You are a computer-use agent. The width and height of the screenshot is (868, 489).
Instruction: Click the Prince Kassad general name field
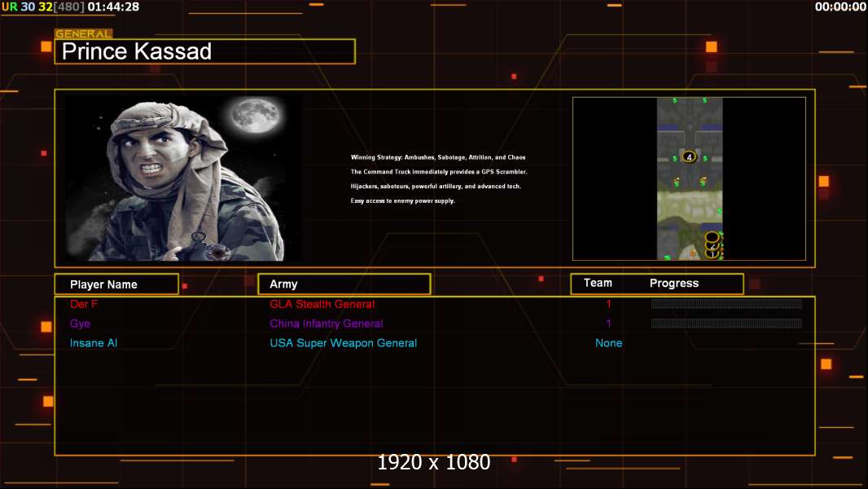point(204,52)
